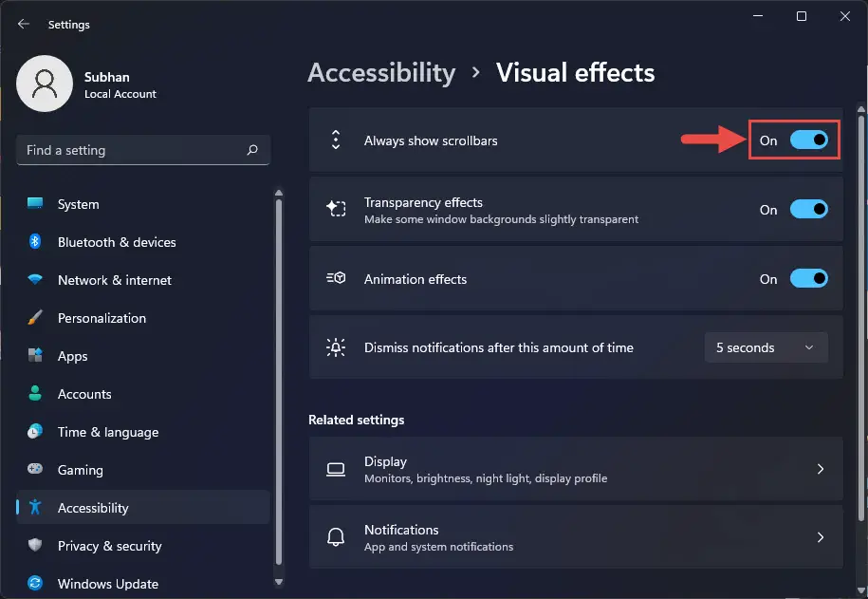
Task: Open Display monitors and brightness settings
Action: click(576, 469)
